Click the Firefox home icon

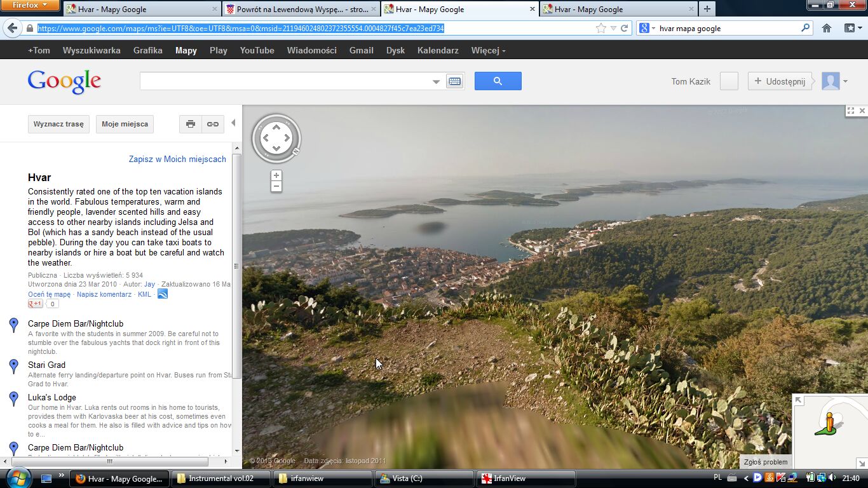tap(827, 28)
